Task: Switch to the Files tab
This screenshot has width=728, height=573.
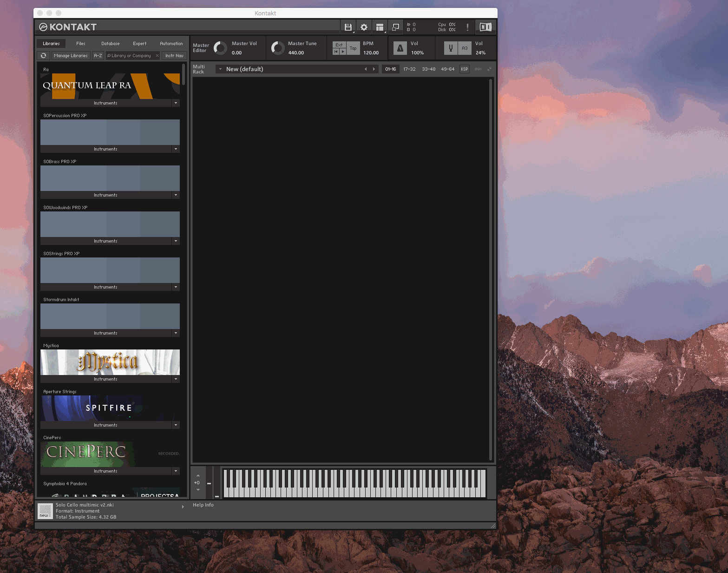Action: 81,44
